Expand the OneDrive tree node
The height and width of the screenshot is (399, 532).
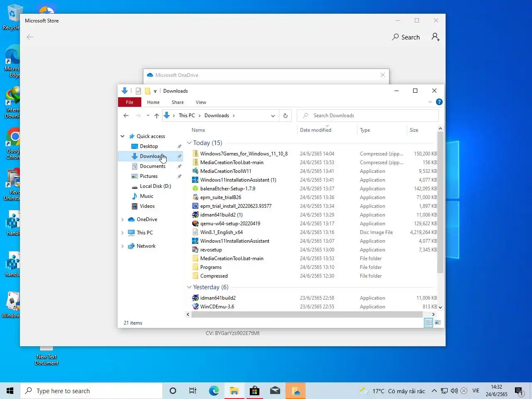(123, 219)
